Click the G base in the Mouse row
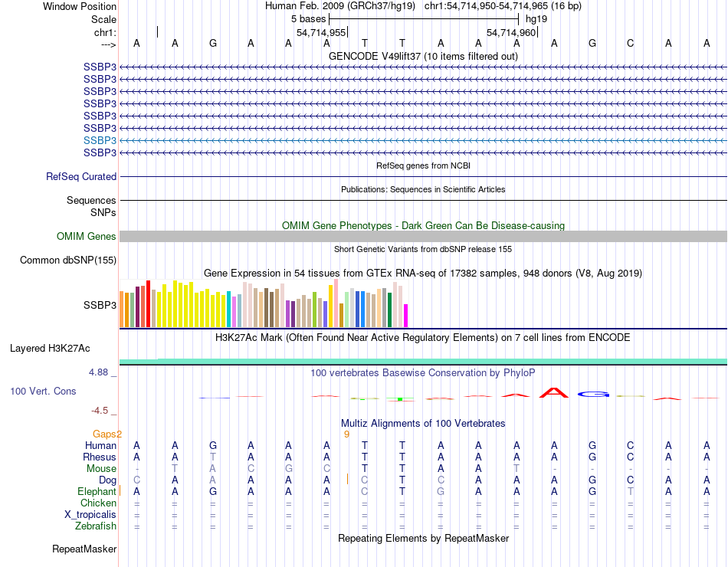This screenshot has width=728, height=567. point(288,469)
